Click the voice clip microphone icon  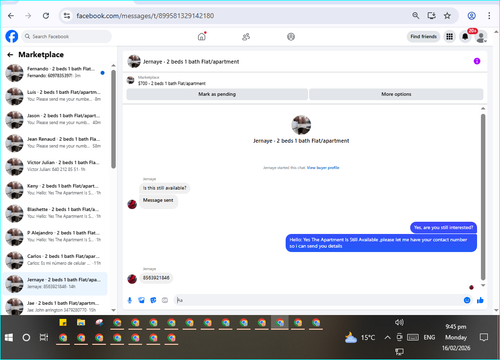(130, 300)
